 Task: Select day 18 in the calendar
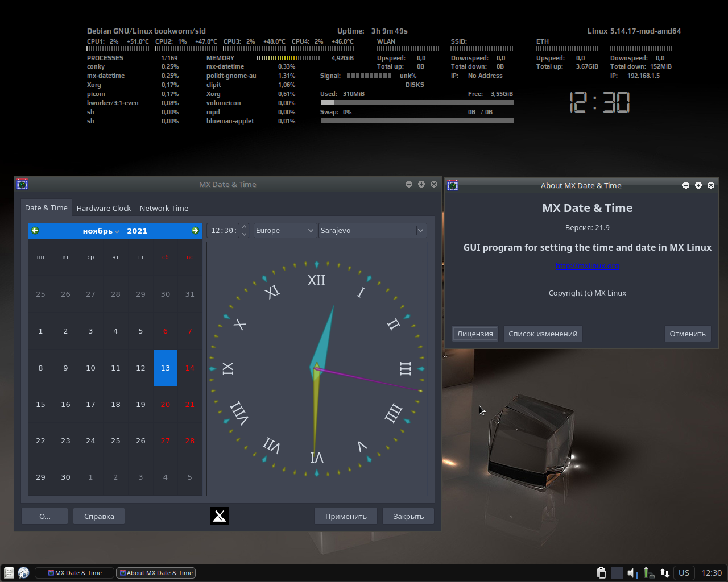115,404
